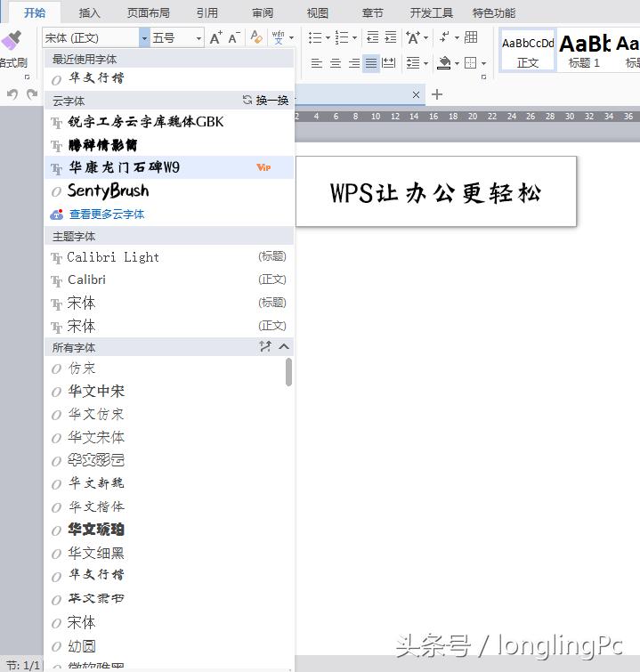Open the 章节 tab
The image size is (640, 672).
372,13
